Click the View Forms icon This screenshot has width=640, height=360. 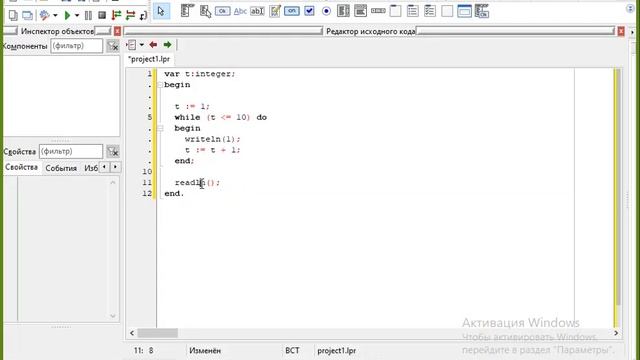[x=27, y=16]
